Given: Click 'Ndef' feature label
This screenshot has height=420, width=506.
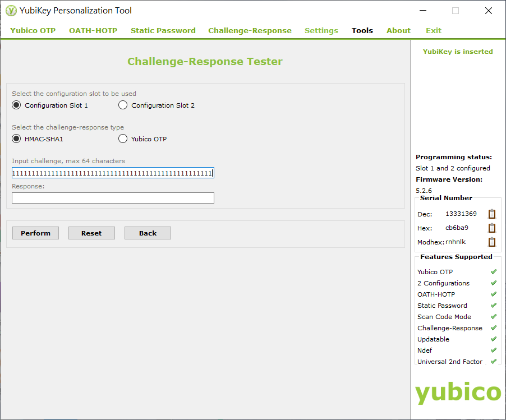Looking at the screenshot, I should click(424, 350).
